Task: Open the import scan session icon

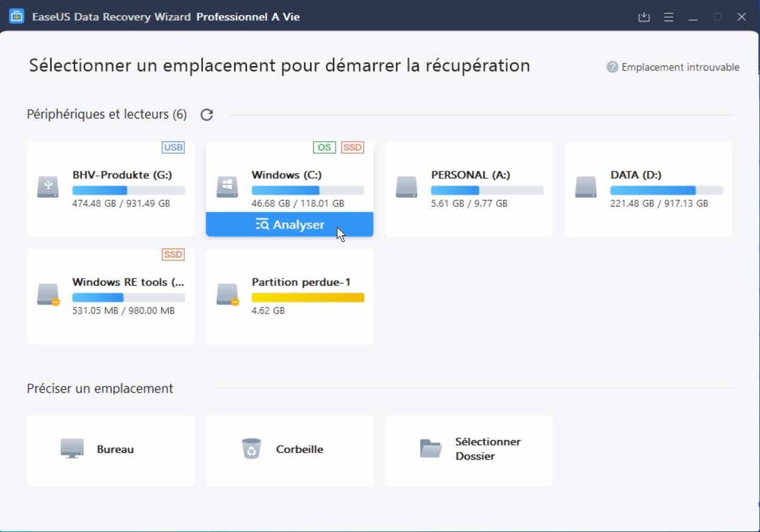Action: coord(644,17)
